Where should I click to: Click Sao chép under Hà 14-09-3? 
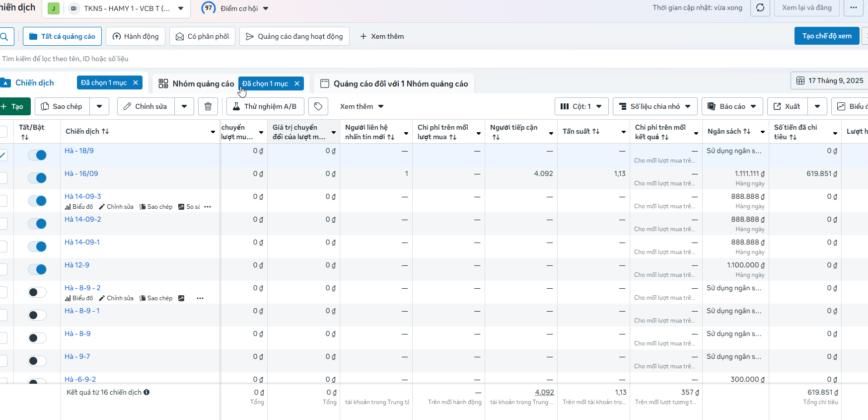click(x=156, y=207)
